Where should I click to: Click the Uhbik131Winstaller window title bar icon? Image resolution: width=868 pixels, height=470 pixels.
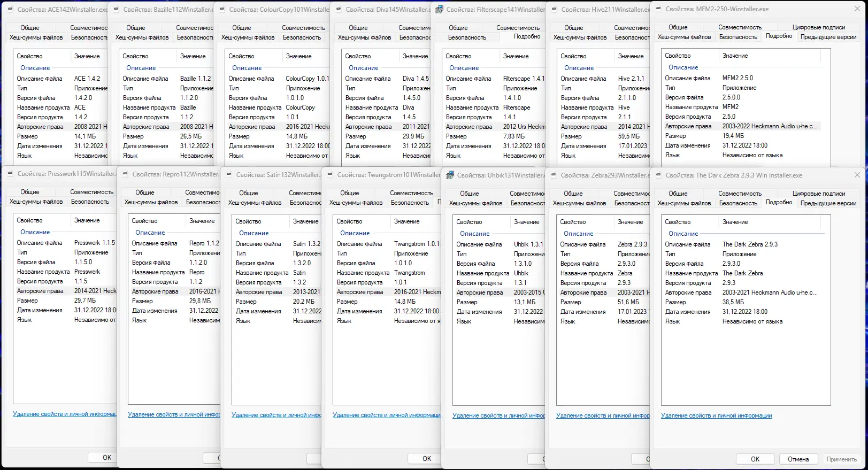coord(450,175)
